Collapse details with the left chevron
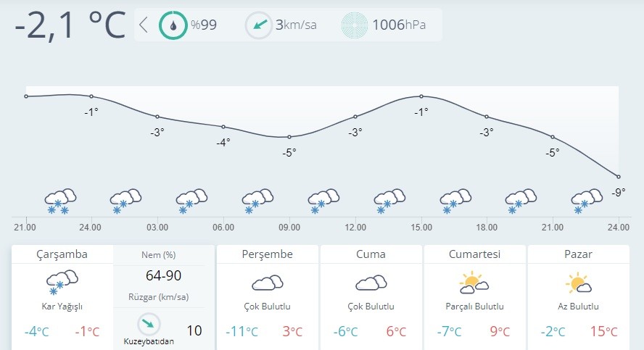This screenshot has height=350, width=644. pos(143,25)
